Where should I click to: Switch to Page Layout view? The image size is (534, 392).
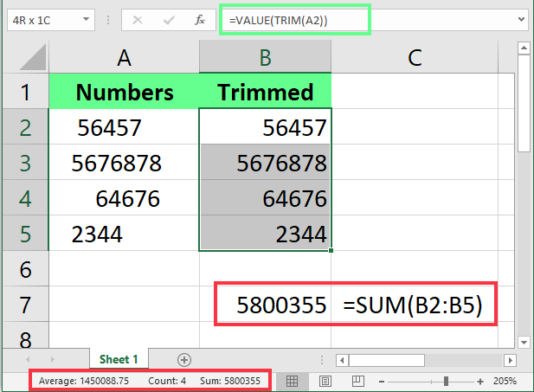pyautogui.click(x=325, y=381)
